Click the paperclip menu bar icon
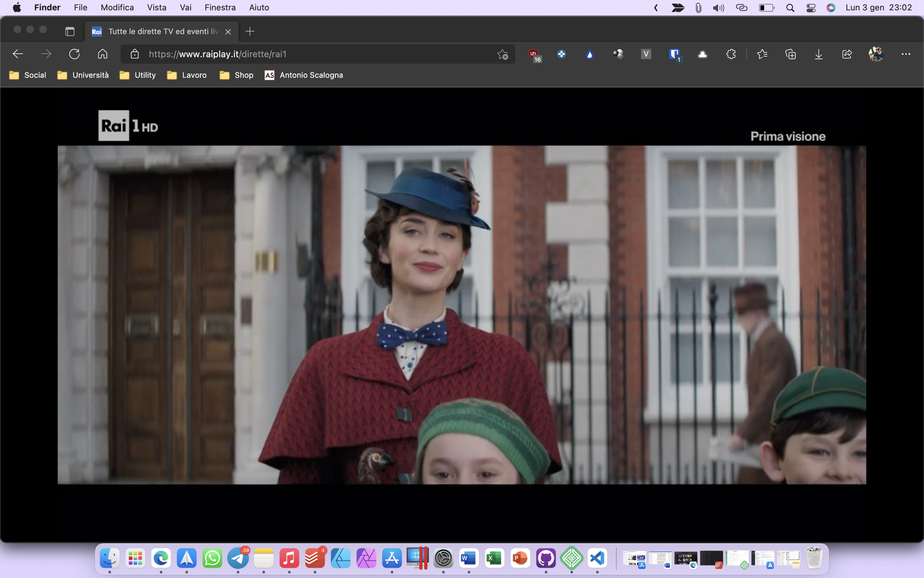924x578 pixels. tap(698, 8)
